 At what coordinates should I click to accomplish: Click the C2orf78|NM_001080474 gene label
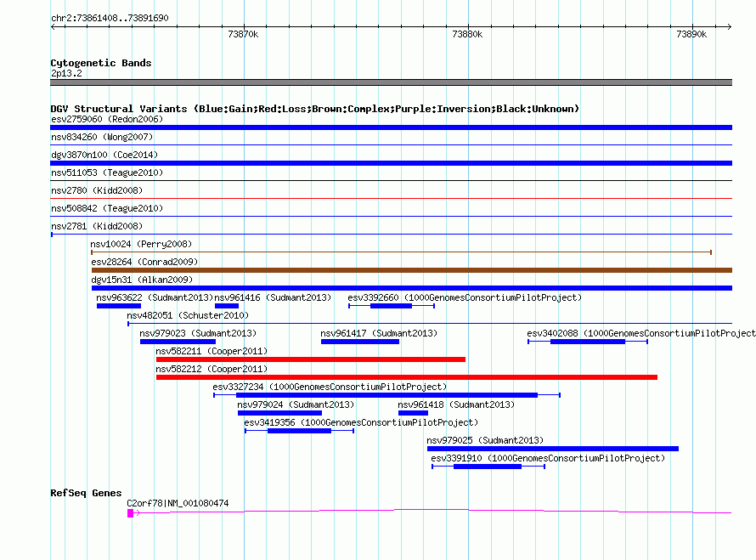click(178, 504)
